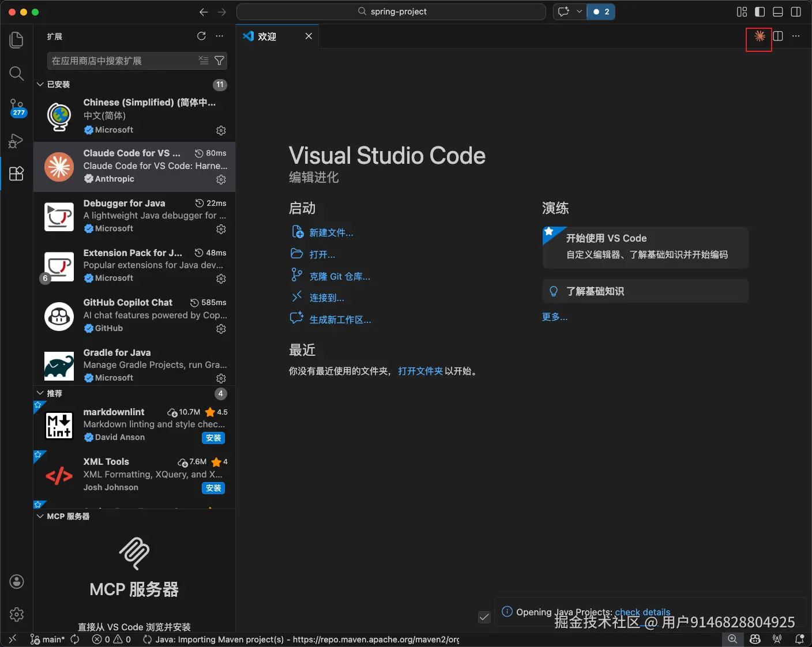This screenshot has width=812, height=647.
Task: Click the 克隆 Git 仓库... link
Action: click(340, 276)
